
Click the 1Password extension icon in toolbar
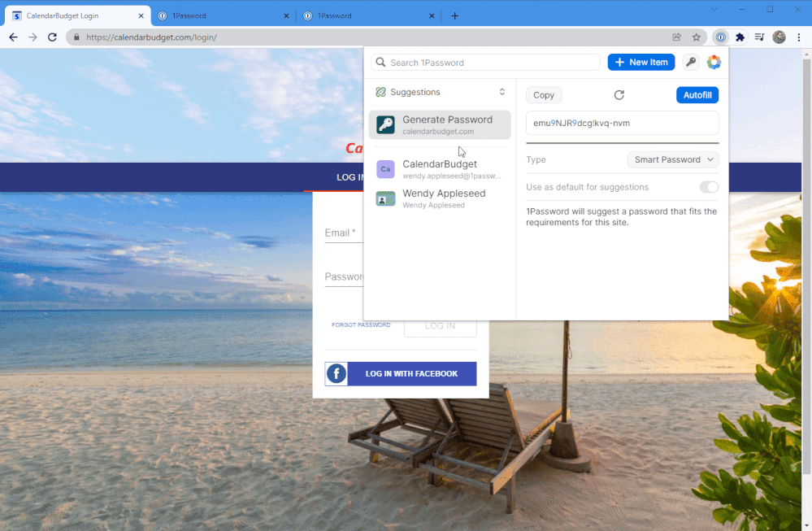pyautogui.click(x=720, y=37)
